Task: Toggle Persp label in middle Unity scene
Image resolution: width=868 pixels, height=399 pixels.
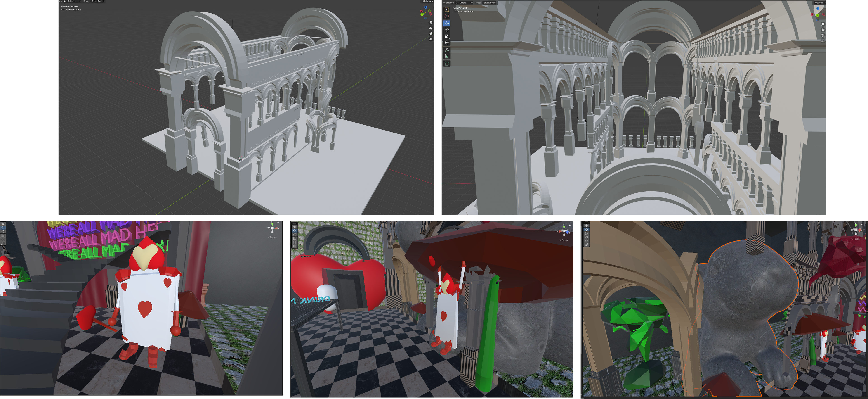Action: pos(564,240)
